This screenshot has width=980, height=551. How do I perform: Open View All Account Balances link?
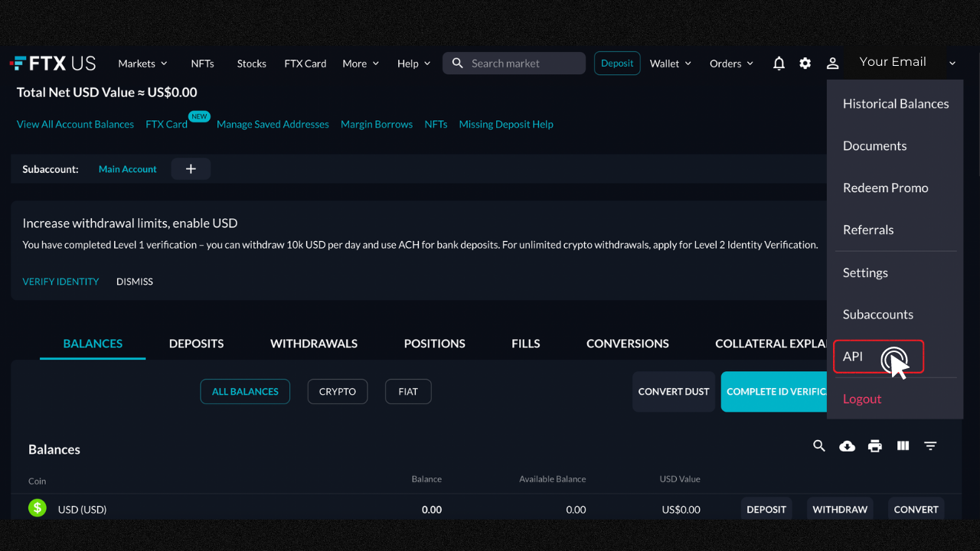[x=75, y=124]
